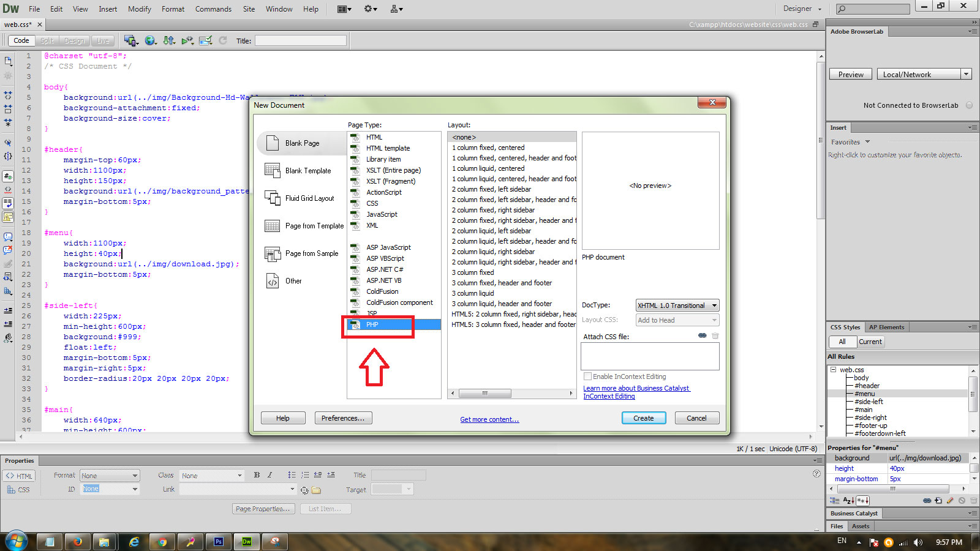Viewport: 980px width, 551px height.
Task: Open Google Chrome from the taskbar
Action: tap(162, 542)
